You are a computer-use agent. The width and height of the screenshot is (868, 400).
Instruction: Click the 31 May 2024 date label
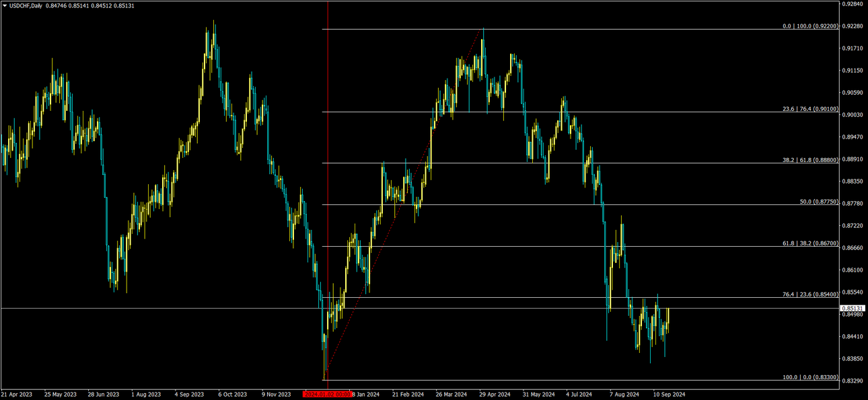(539, 395)
